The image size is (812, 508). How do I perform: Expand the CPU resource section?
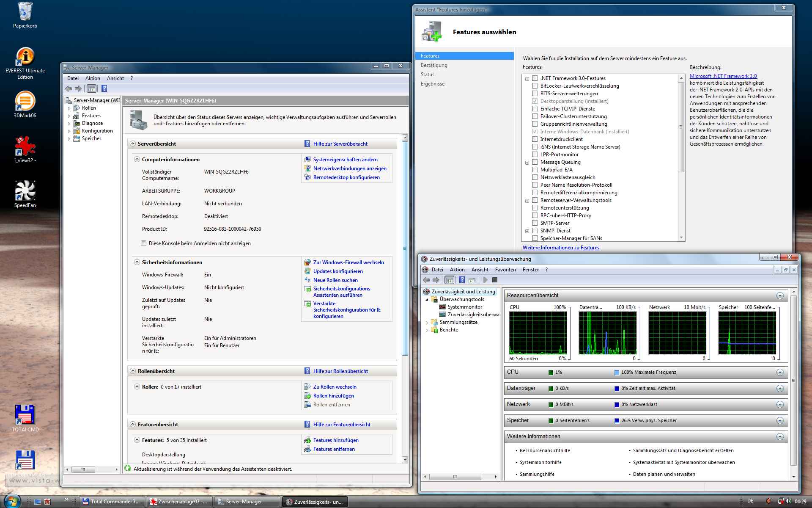pyautogui.click(x=780, y=373)
